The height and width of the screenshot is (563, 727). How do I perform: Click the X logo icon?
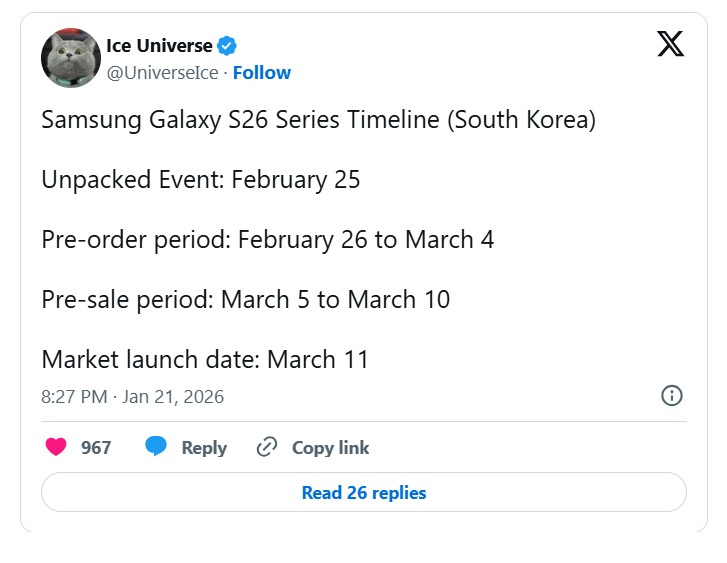670,44
